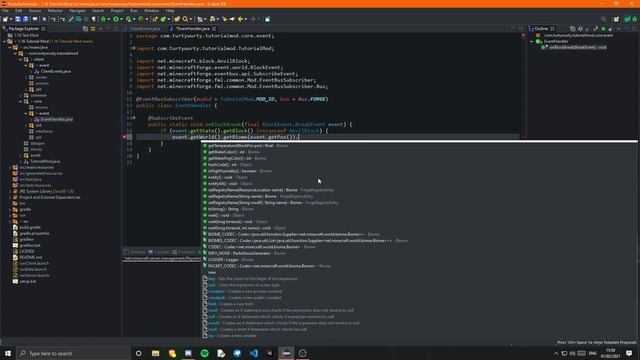Click the Search magnifier toolbar icon
This screenshot has width=640, height=360.
point(185,19)
